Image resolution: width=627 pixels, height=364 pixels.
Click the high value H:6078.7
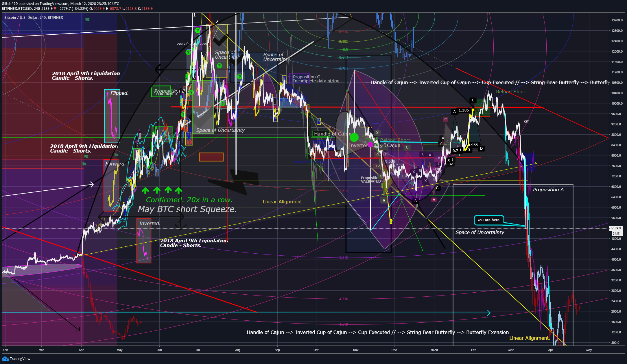[x=113, y=9]
